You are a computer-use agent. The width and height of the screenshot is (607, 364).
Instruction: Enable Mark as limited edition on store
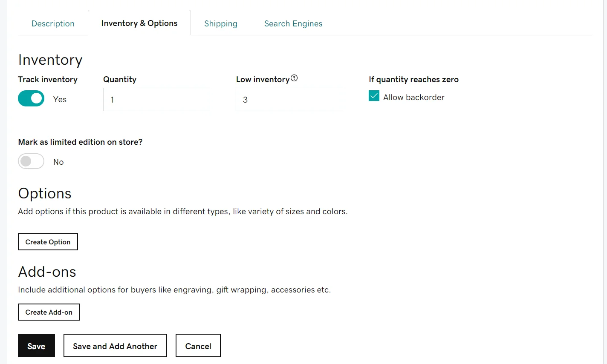pyautogui.click(x=31, y=161)
